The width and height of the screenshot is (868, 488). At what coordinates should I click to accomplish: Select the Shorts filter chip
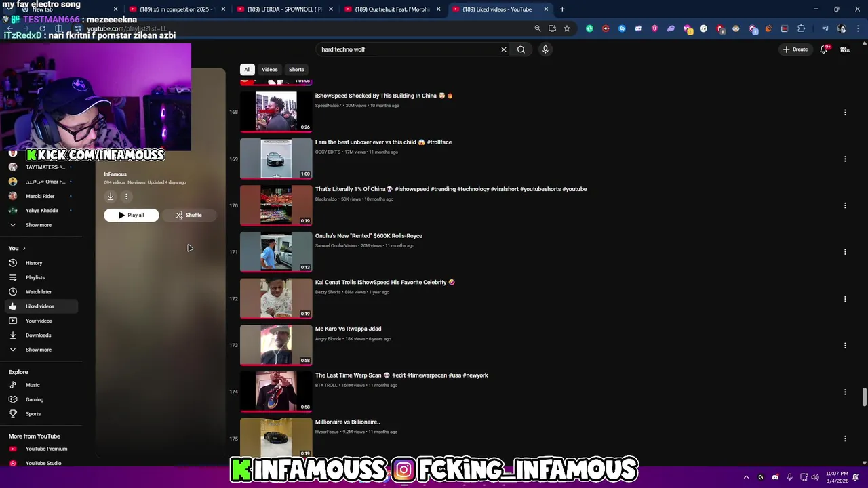[296, 70]
